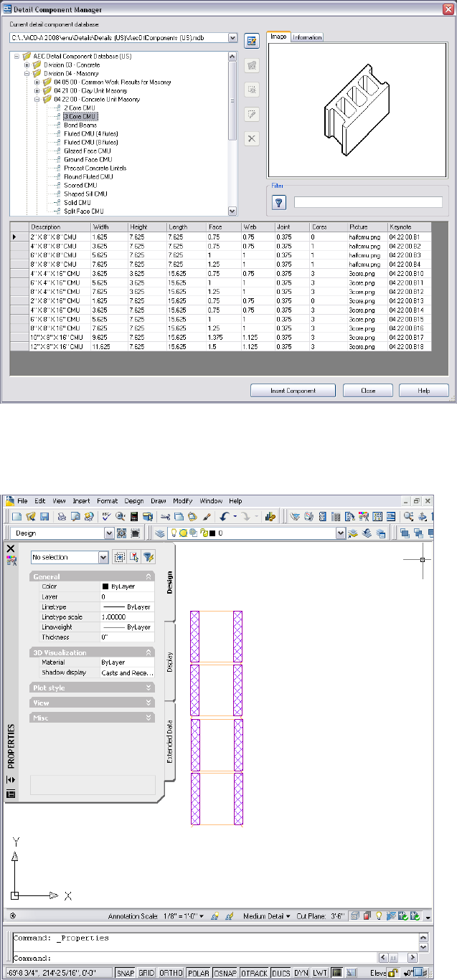This screenshot has height=980, width=457.
Task: Click Quick Select icon in Properties palette
Action: [120, 557]
